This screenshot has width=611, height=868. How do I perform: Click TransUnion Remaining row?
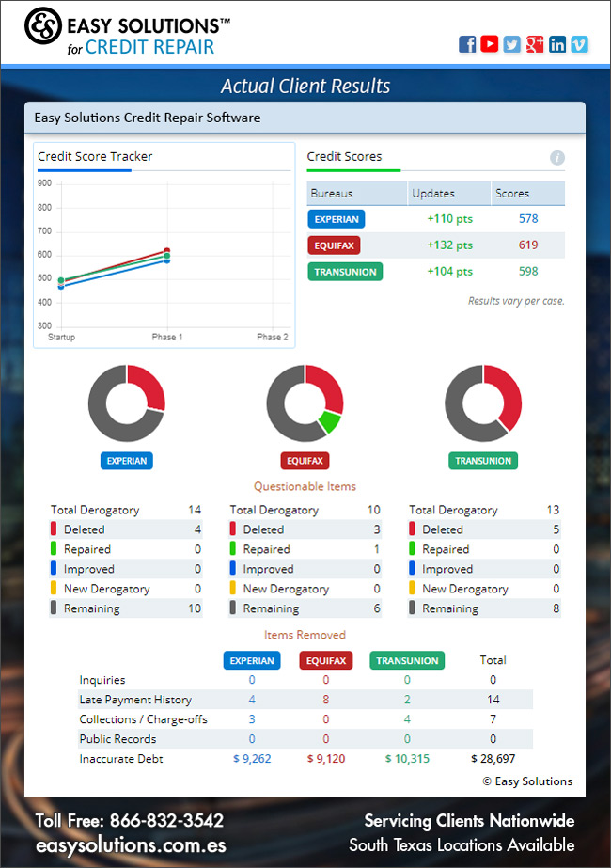pyautogui.click(x=484, y=608)
